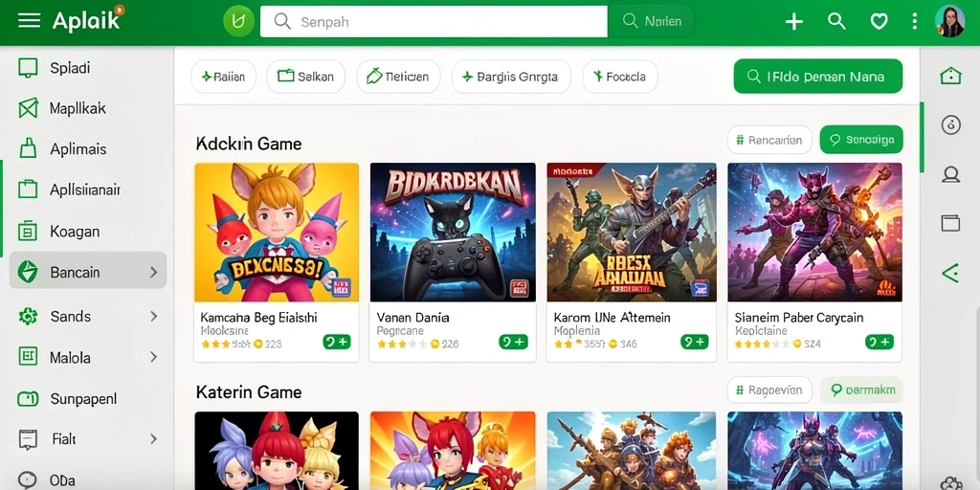Image resolution: width=980 pixels, height=490 pixels.
Task: Select the Neticien filter chip
Action: [398, 77]
